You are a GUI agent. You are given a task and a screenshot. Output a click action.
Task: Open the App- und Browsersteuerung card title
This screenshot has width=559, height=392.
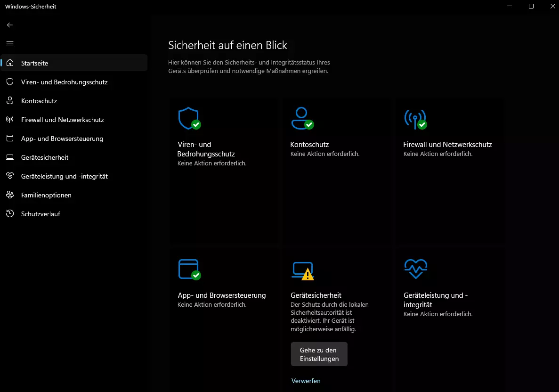[222, 295]
